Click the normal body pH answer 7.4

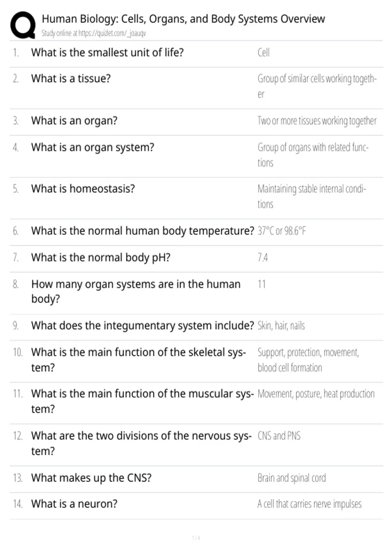pyautogui.click(x=263, y=258)
